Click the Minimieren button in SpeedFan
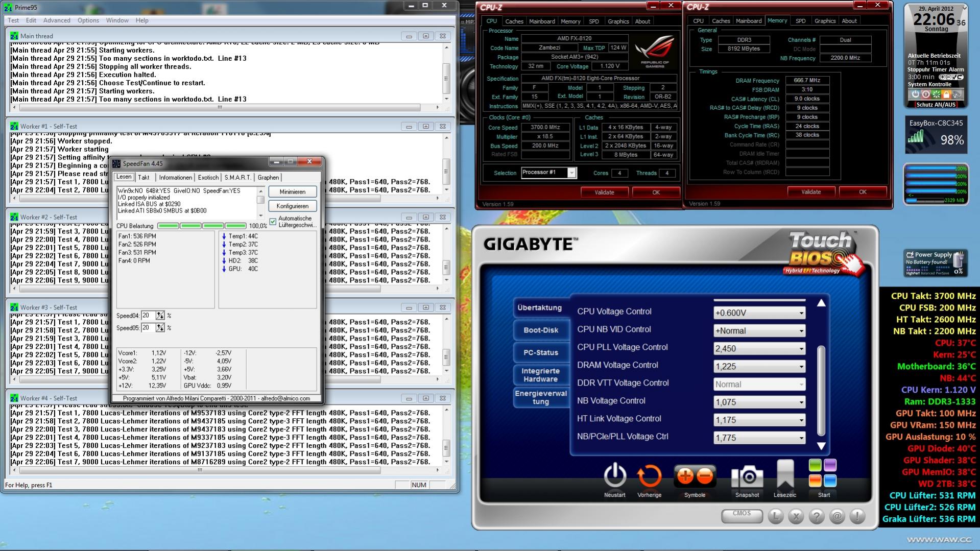This screenshot has height=551, width=980. pyautogui.click(x=293, y=191)
